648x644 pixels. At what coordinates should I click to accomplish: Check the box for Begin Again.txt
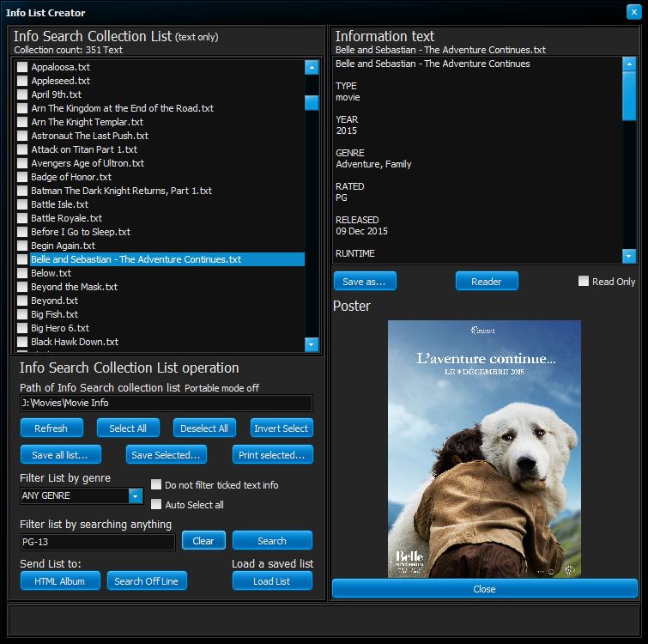click(22, 246)
